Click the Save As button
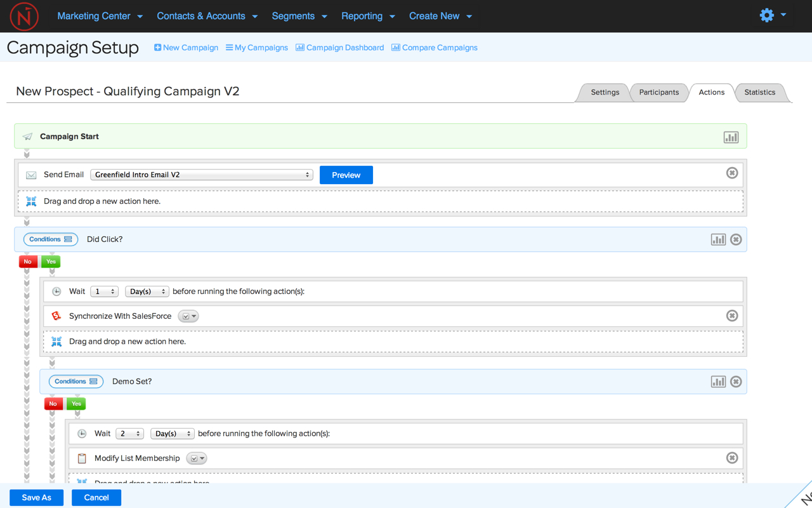Image resolution: width=812 pixels, height=508 pixels. (36, 497)
